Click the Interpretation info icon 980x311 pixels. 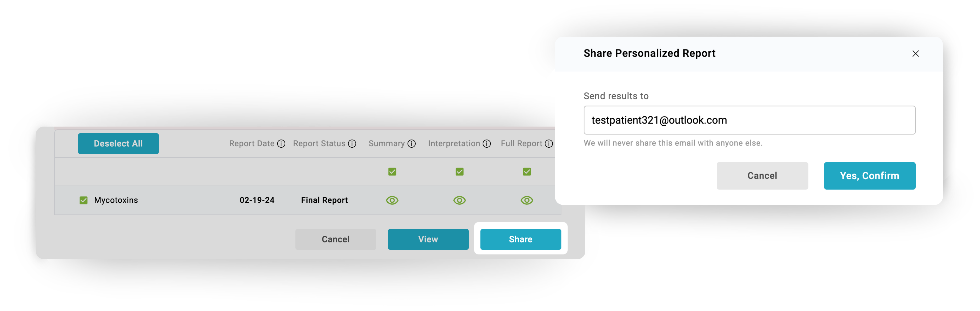coord(487,143)
